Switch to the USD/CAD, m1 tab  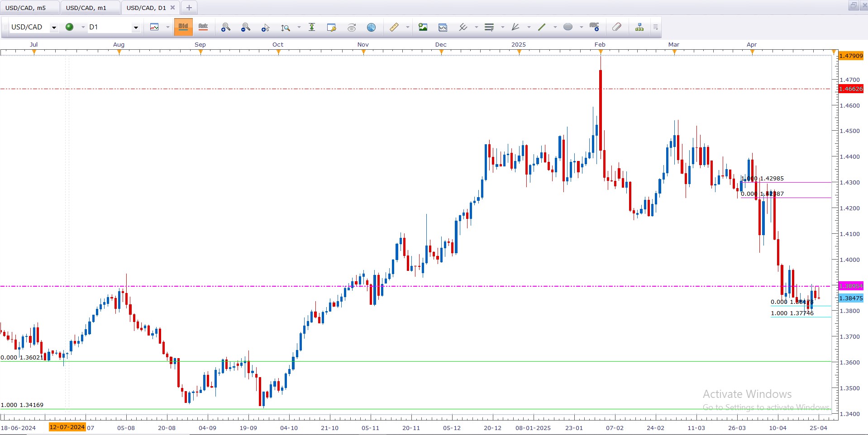tap(86, 8)
